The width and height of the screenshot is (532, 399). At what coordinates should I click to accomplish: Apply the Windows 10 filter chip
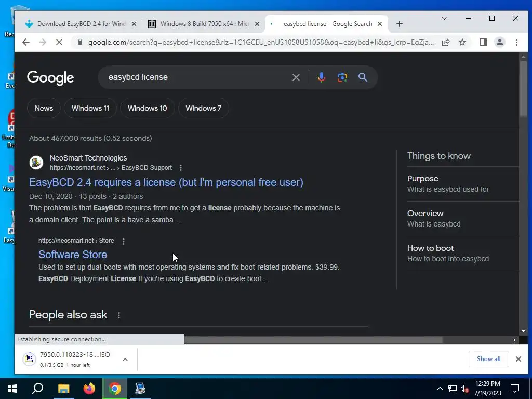point(147,108)
